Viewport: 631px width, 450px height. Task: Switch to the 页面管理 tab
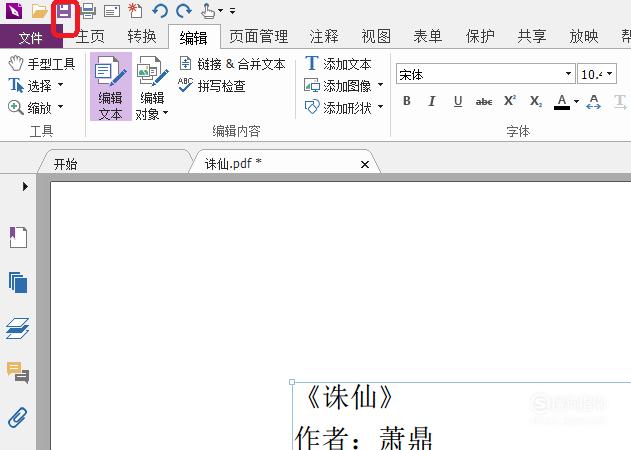(259, 37)
